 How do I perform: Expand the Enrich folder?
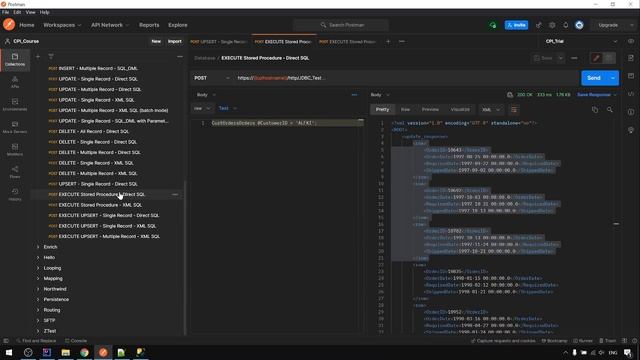38,247
